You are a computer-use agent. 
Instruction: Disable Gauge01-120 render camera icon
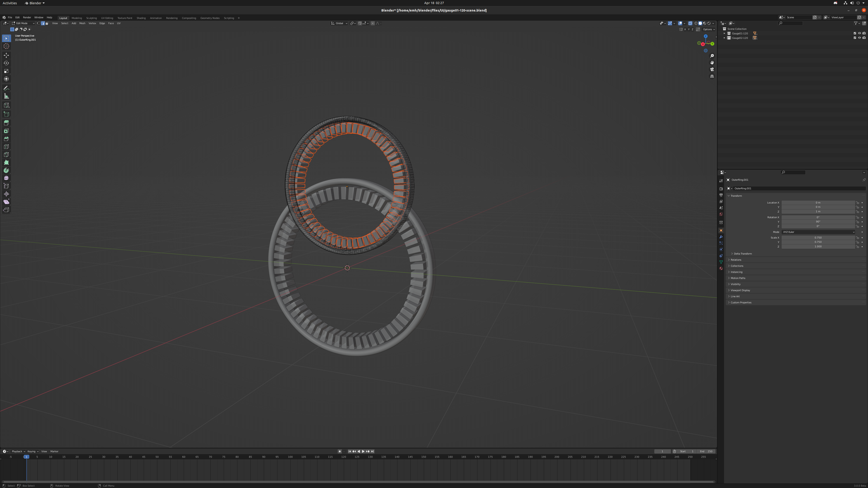(x=864, y=33)
